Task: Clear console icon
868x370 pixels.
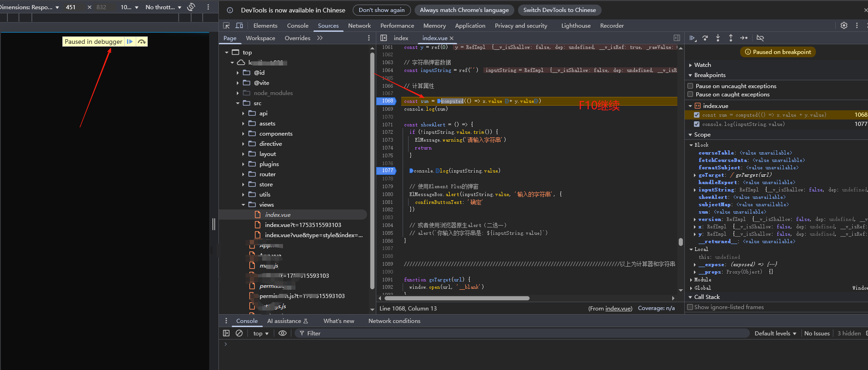Action: click(x=239, y=333)
